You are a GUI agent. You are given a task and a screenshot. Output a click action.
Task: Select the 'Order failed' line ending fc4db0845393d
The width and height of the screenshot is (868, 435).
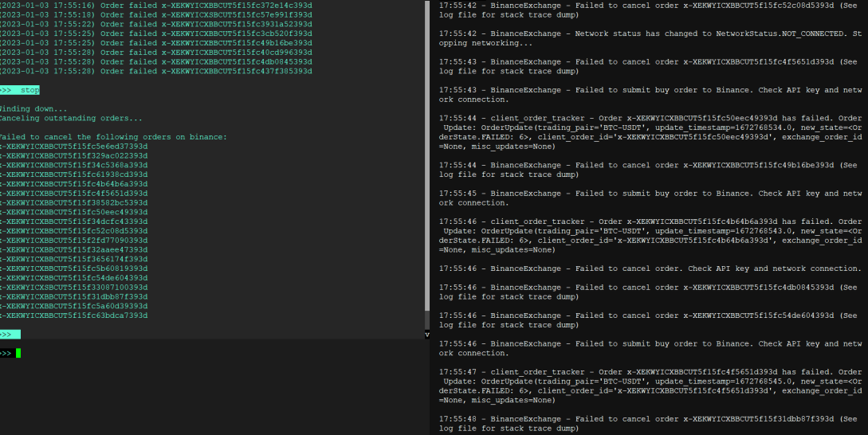pyautogui.click(x=155, y=62)
